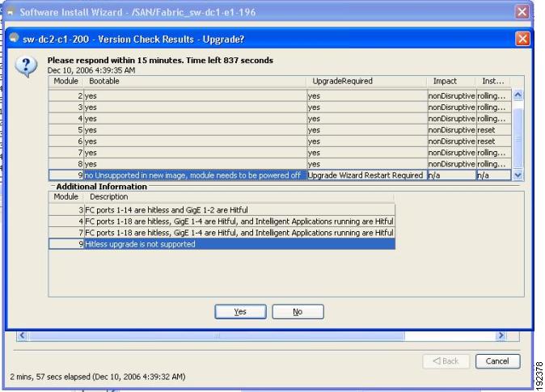Click Yes to proceed with the upgrade
The width and height of the screenshot is (545, 392).
(240, 311)
